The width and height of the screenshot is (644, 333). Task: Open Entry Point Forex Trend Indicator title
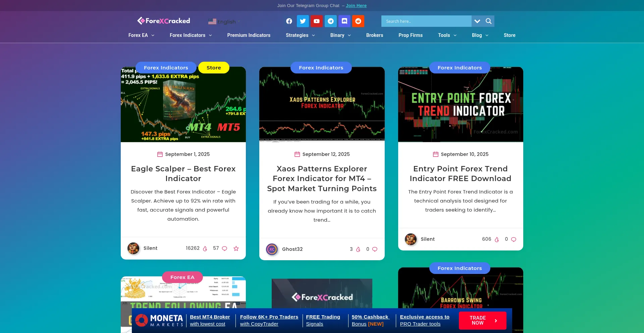pyautogui.click(x=461, y=174)
